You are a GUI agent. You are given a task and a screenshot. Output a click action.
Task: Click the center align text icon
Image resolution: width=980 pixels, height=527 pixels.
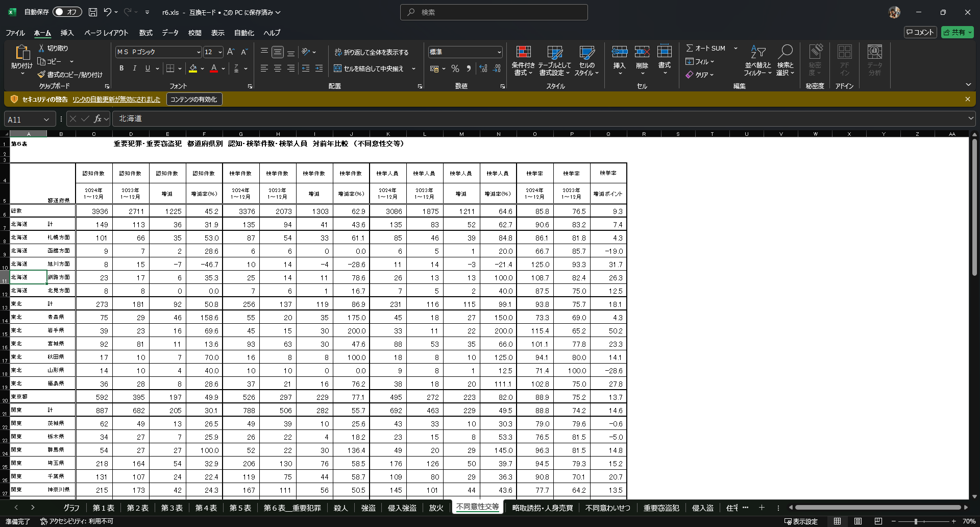point(277,68)
